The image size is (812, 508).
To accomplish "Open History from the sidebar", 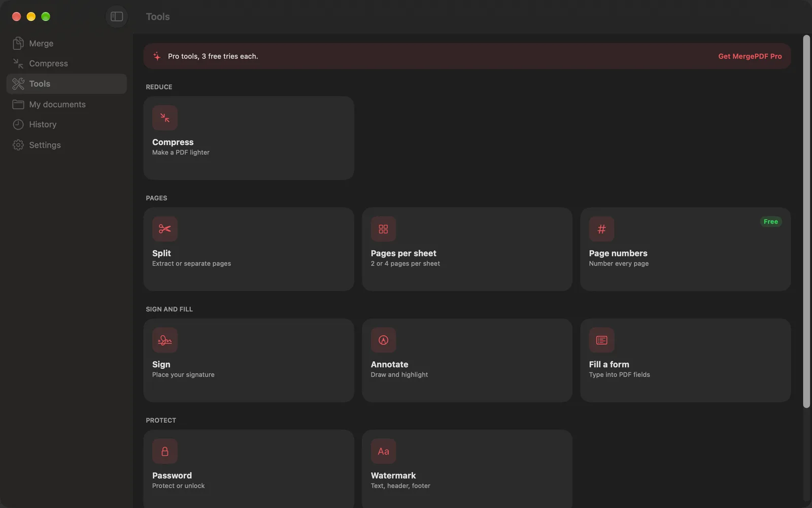I will coord(66,124).
